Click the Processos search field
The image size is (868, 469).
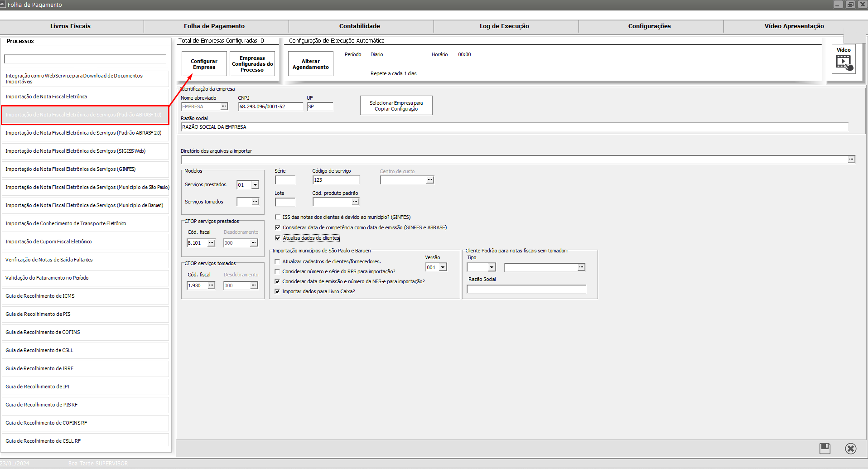point(85,59)
